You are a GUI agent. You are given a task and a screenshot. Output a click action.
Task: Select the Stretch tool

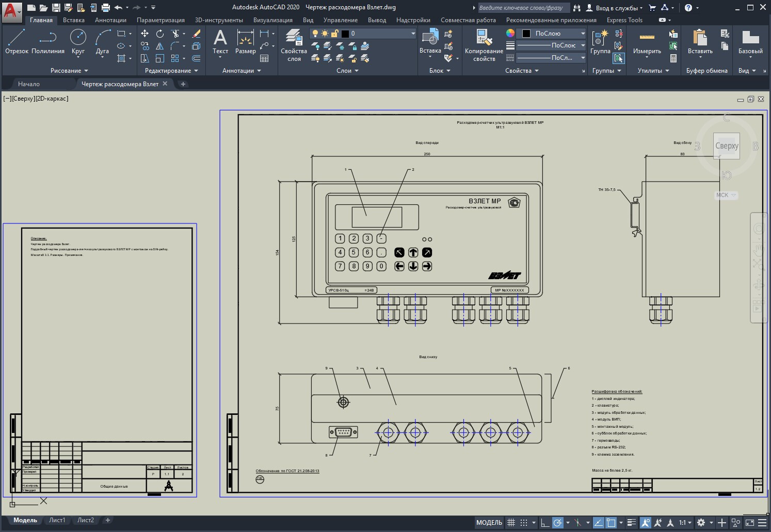coord(145,58)
